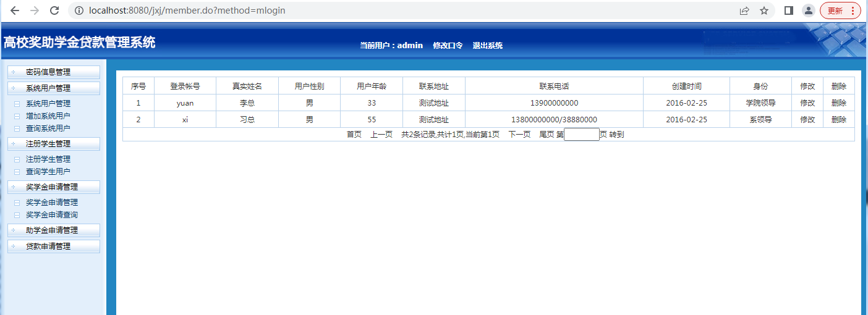
Task: Bookmark this page with star icon
Action: (x=764, y=10)
